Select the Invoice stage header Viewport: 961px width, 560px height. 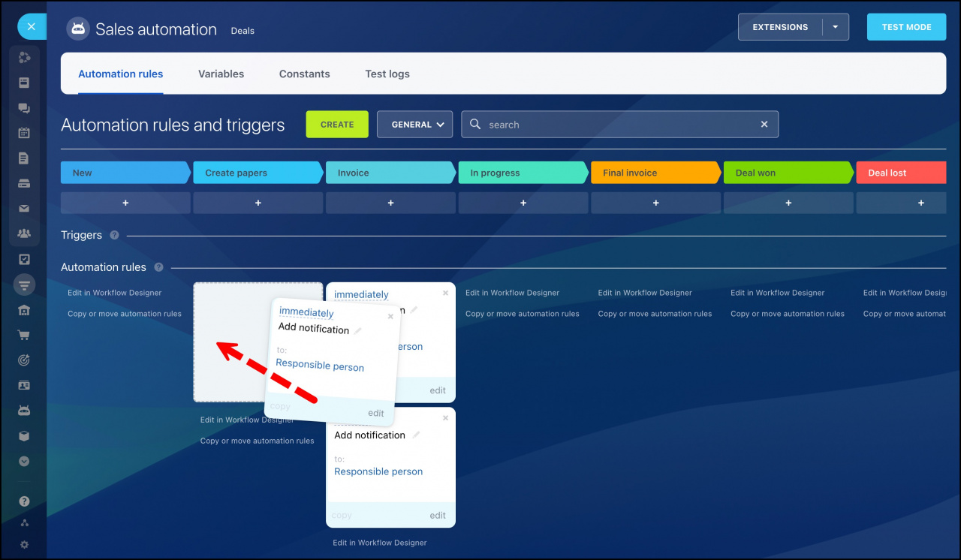[390, 173]
